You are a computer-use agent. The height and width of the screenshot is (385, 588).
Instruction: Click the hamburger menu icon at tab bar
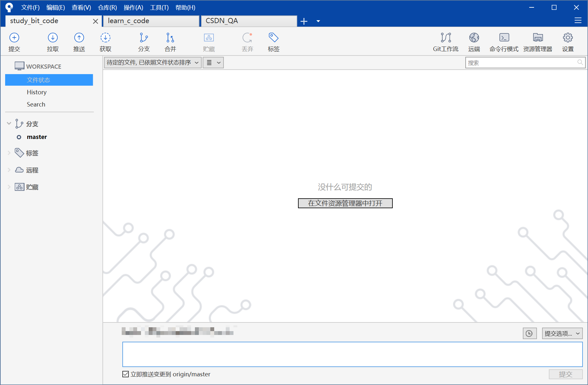578,21
